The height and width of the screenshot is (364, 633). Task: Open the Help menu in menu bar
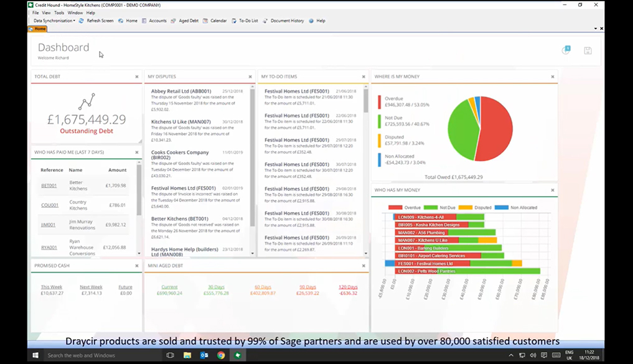pyautogui.click(x=90, y=13)
